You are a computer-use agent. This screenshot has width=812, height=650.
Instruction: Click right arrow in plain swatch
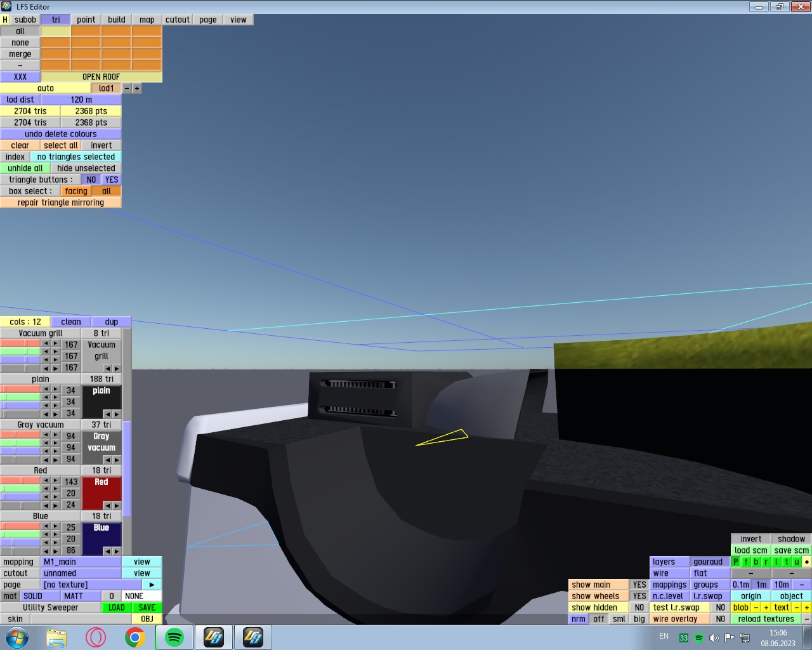coord(117,414)
